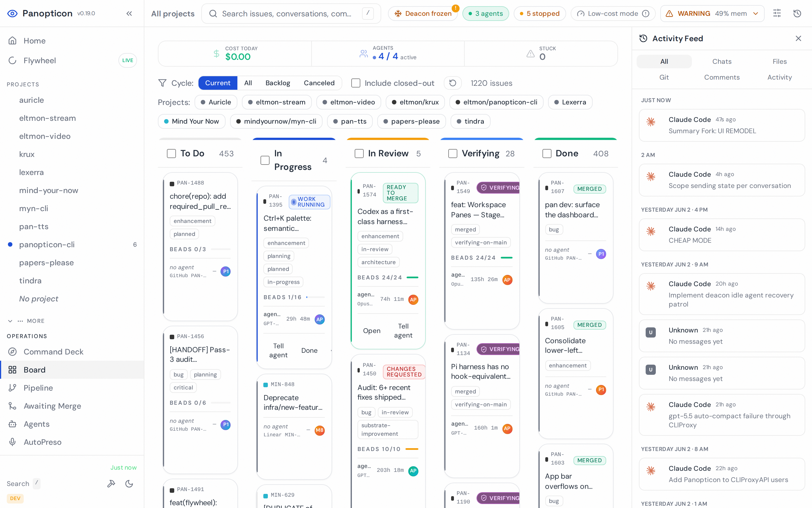
Task: Refresh issues with circular arrow button
Action: click(x=453, y=83)
